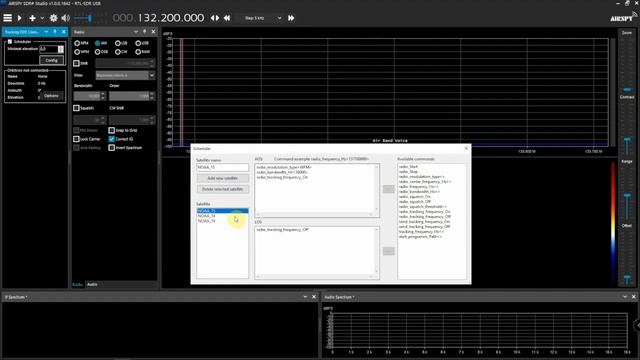Click the add-command button beside AOS box
The image size is (640, 360).
coord(389,189)
